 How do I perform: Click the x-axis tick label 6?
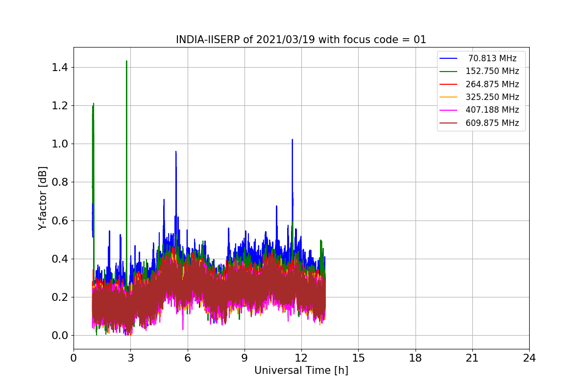(187, 358)
